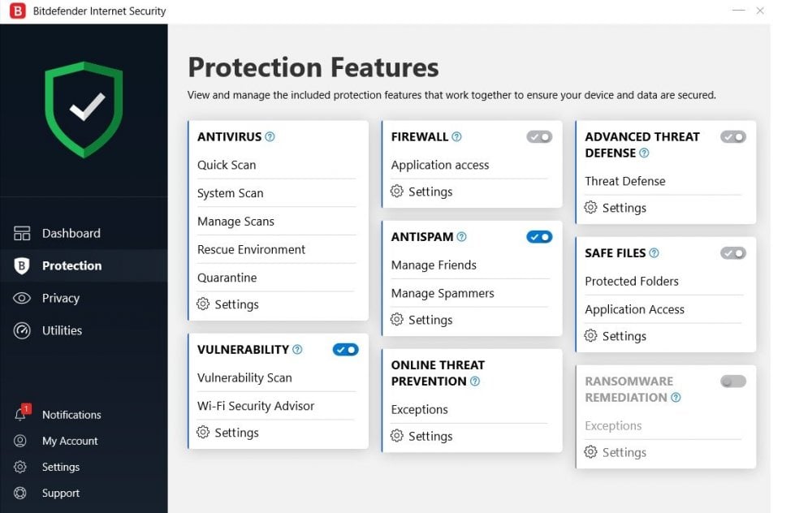
Task: Click the Protection shield sidebar icon
Action: click(x=22, y=265)
